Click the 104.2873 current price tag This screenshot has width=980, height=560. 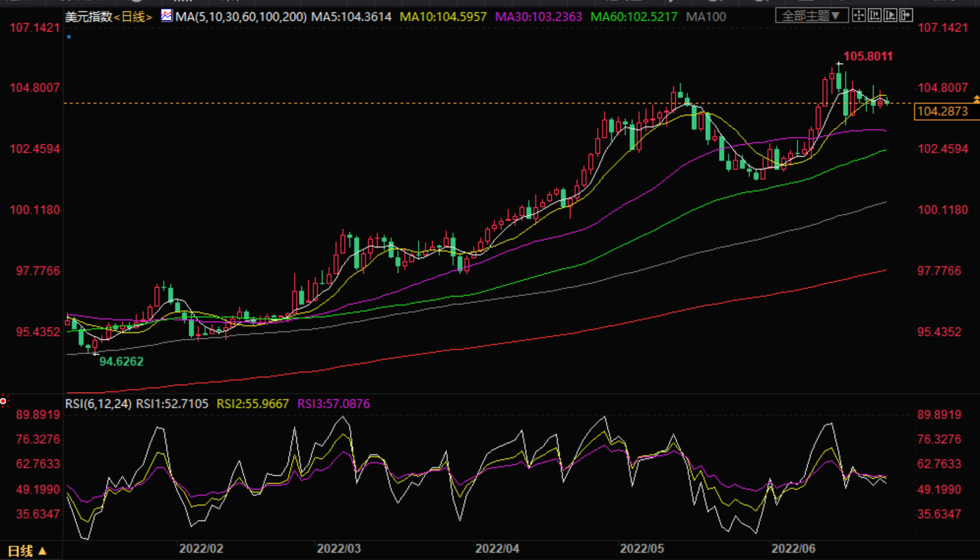(x=943, y=112)
